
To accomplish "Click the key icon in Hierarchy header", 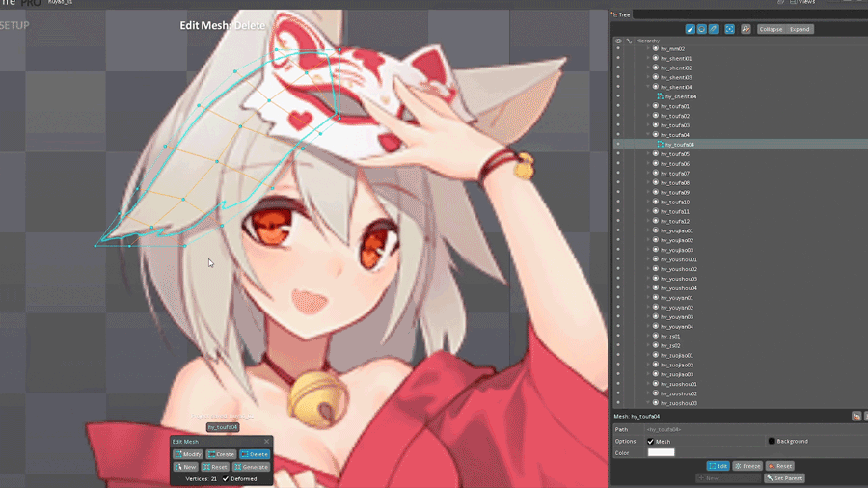I will click(629, 41).
